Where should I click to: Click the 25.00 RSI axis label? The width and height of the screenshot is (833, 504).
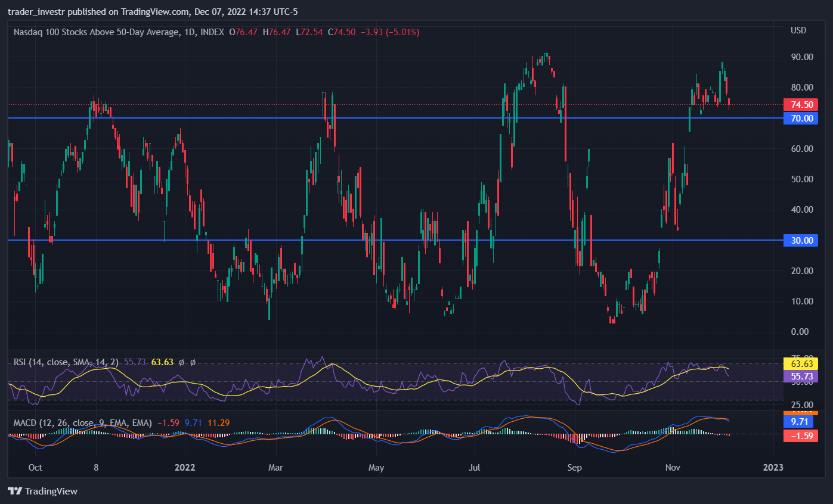[802, 405]
